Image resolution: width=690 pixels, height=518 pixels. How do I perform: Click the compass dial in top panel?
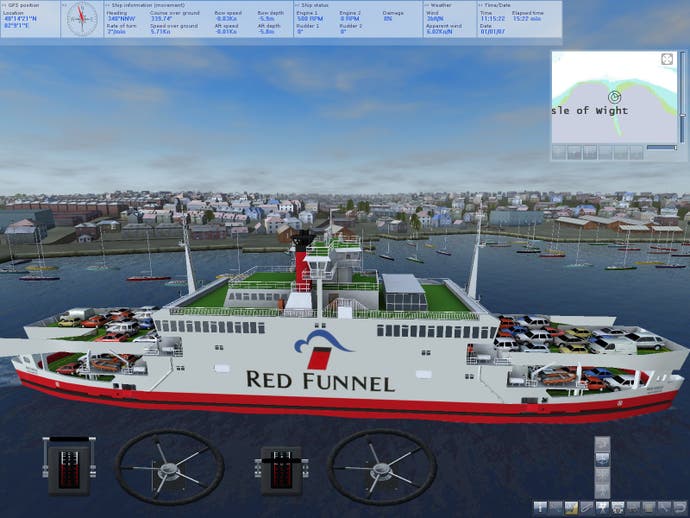(x=82, y=19)
